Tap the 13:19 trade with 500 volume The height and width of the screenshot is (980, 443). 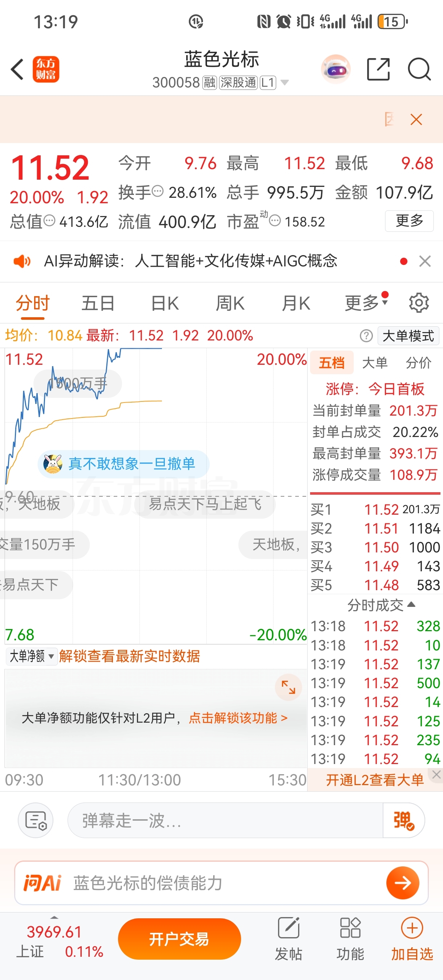(x=375, y=683)
